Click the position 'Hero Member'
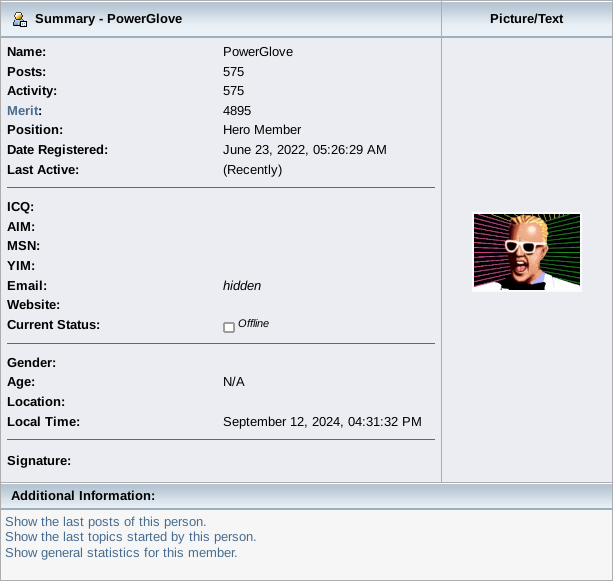This screenshot has width=613, height=581. (262, 130)
